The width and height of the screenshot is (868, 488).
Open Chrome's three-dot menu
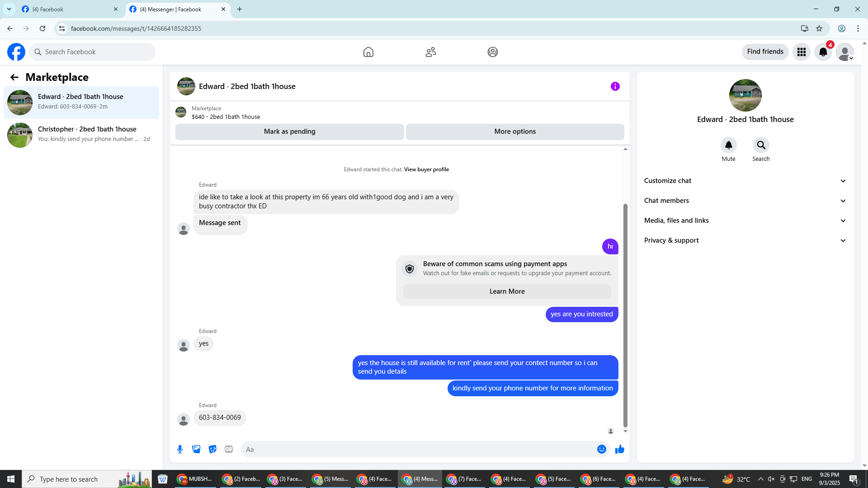[858, 28]
